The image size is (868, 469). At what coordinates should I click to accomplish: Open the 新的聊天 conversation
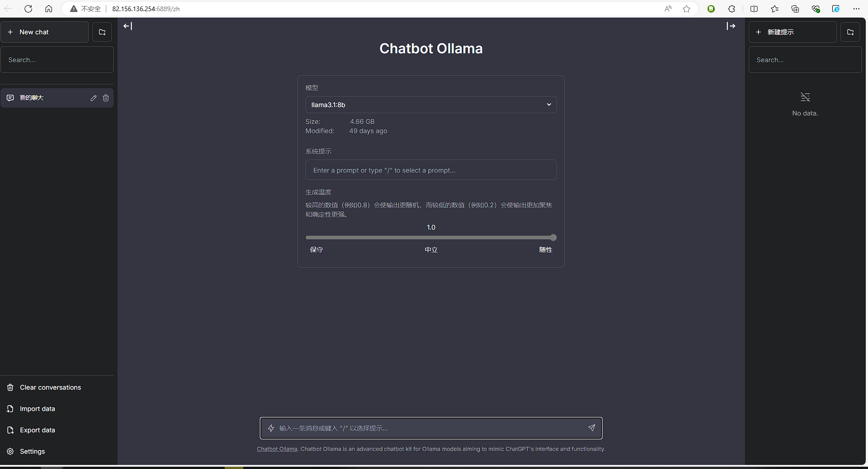57,98
